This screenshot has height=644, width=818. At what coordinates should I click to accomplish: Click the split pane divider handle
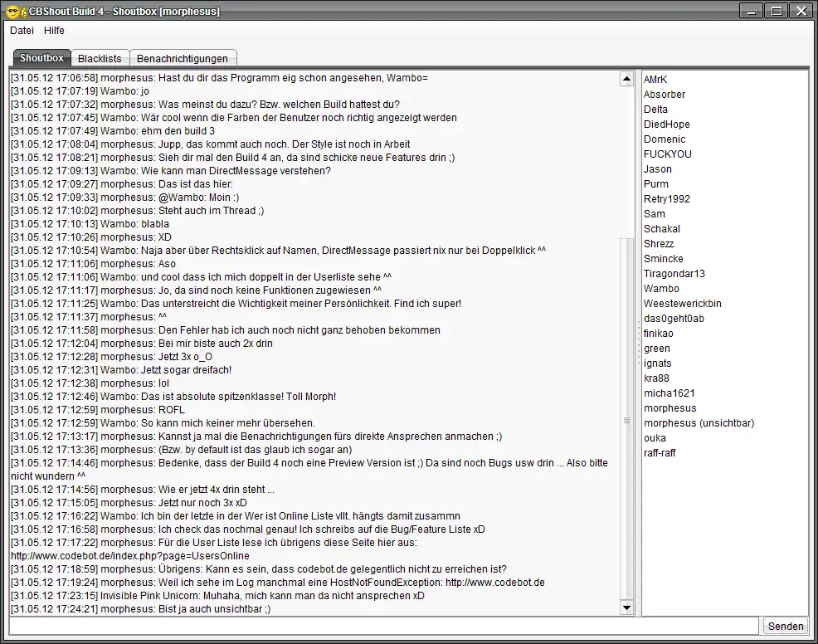pyautogui.click(x=638, y=344)
